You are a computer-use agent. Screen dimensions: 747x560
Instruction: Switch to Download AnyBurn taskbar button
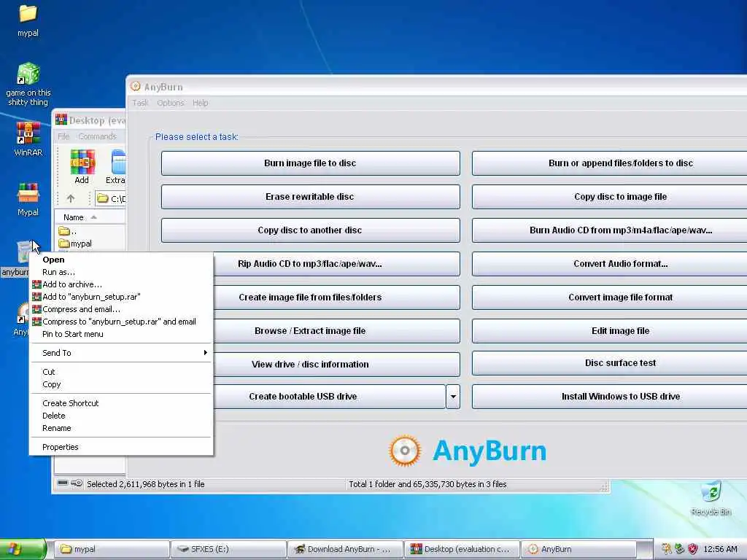point(346,549)
